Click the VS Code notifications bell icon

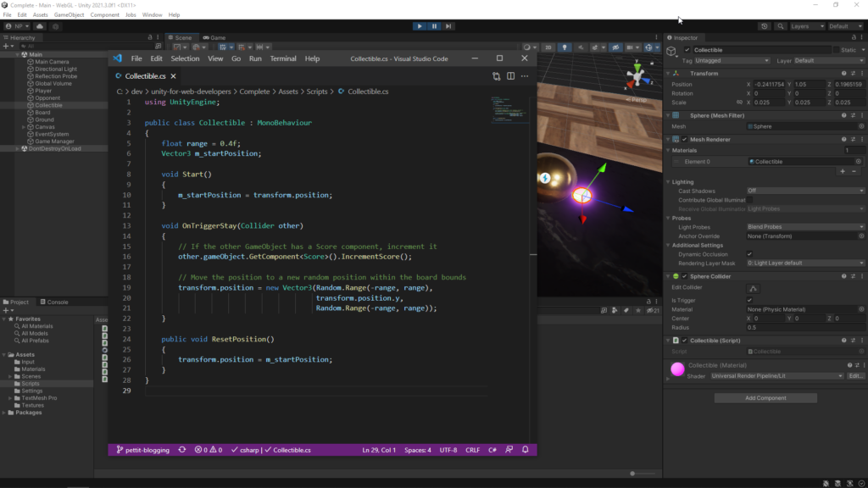526,450
